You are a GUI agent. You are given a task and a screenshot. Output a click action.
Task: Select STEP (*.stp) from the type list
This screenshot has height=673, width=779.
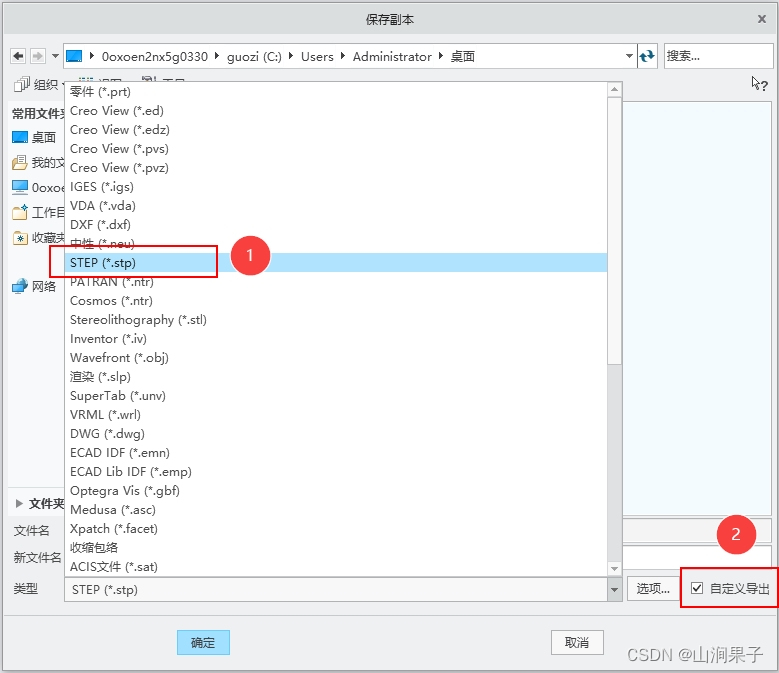click(103, 263)
